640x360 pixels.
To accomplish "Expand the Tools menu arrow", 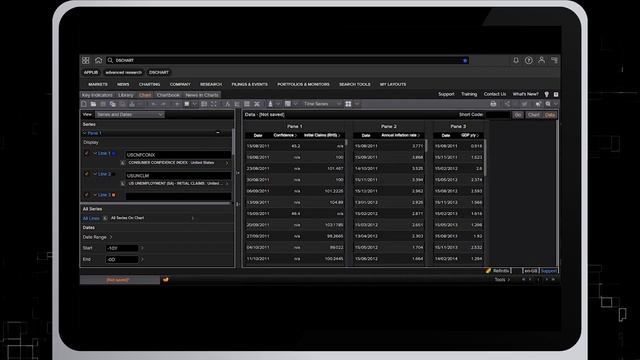I will (509, 280).
